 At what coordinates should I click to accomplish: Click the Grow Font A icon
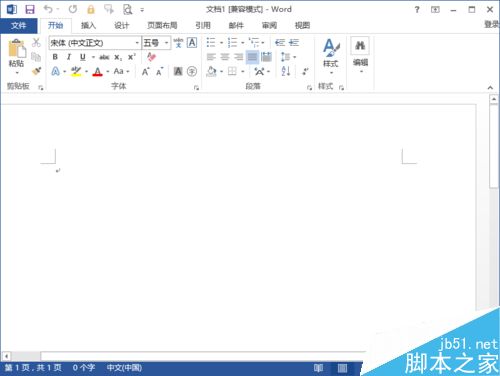[x=146, y=71]
